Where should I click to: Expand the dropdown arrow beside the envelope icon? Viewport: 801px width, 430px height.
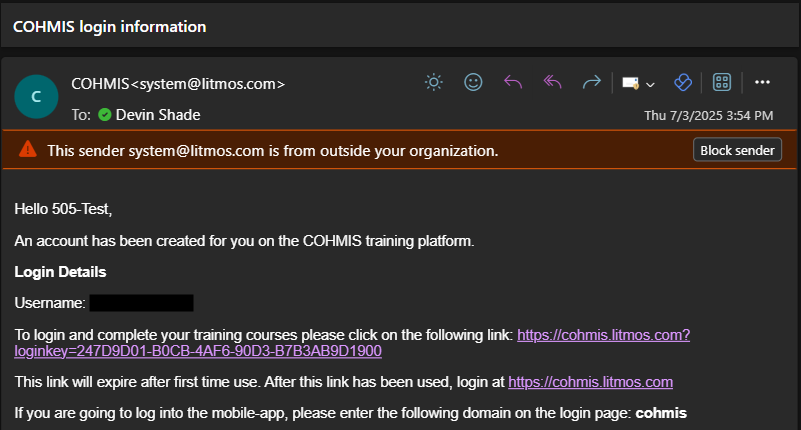(650, 84)
